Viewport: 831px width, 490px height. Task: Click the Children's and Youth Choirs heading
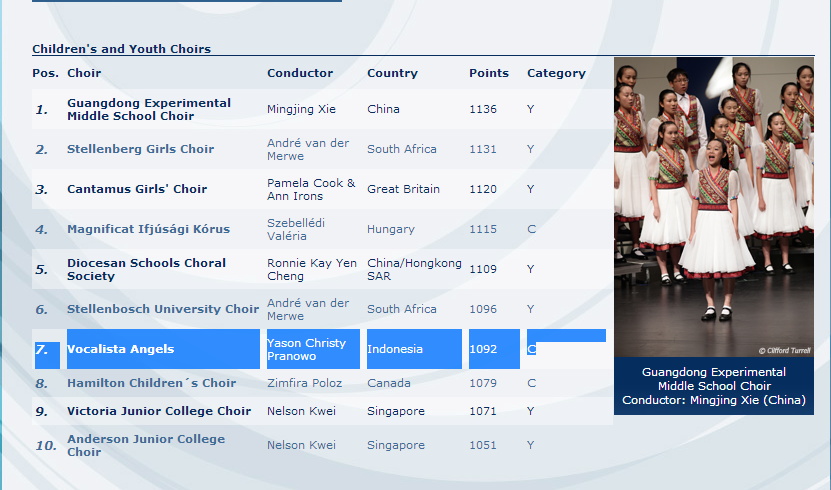coord(121,49)
